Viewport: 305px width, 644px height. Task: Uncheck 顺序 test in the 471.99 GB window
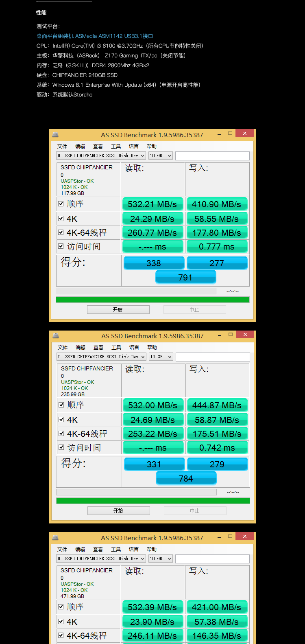tap(61, 607)
